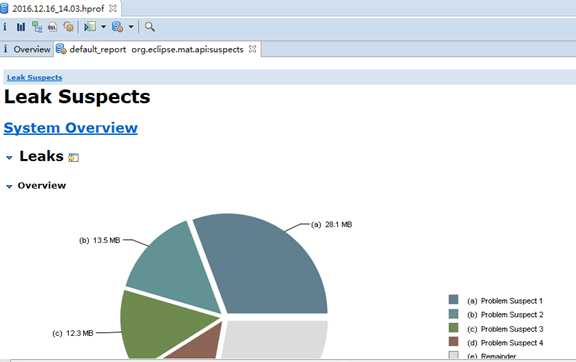Open the Thread Overview icon
The image size is (576, 362).
click(x=69, y=27)
